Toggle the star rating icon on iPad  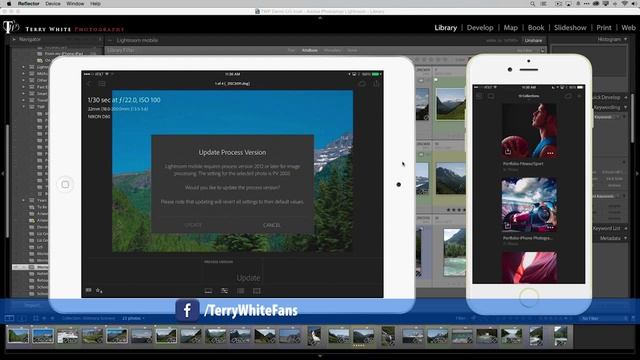click(99, 291)
